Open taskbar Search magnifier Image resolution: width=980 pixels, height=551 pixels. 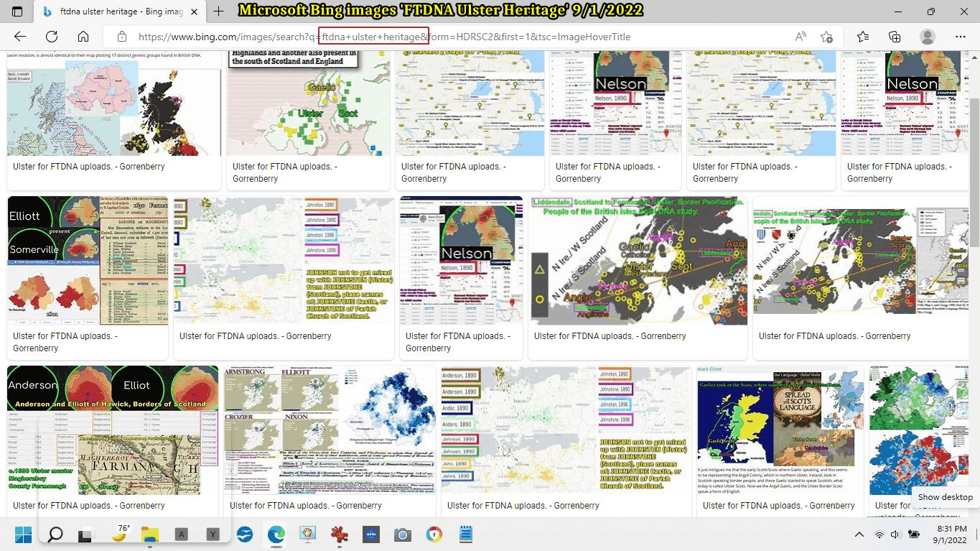(55, 534)
